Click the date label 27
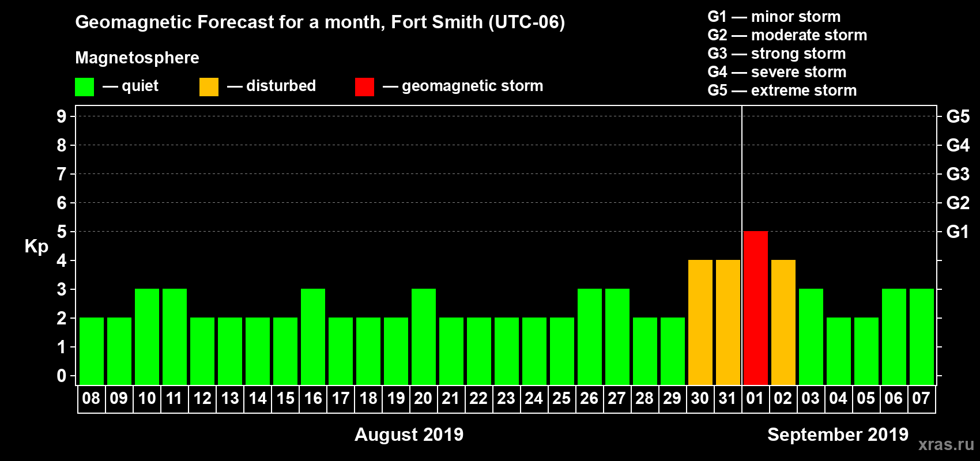980x461 pixels. tap(617, 398)
